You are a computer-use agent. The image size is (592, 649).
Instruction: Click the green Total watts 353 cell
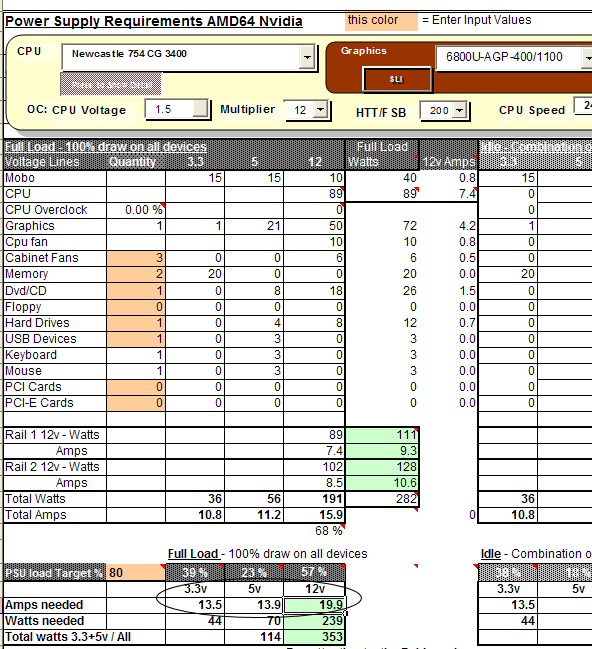pyautogui.click(x=314, y=637)
